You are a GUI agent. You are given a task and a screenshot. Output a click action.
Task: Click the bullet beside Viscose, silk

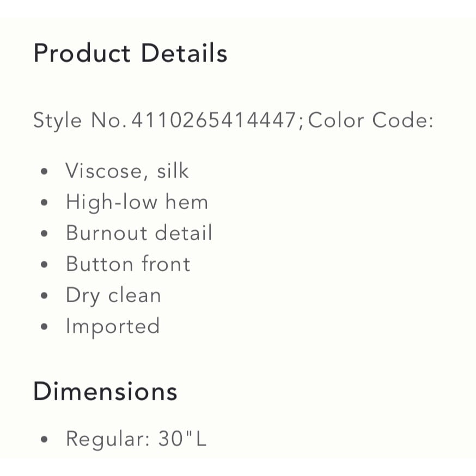pos(44,172)
